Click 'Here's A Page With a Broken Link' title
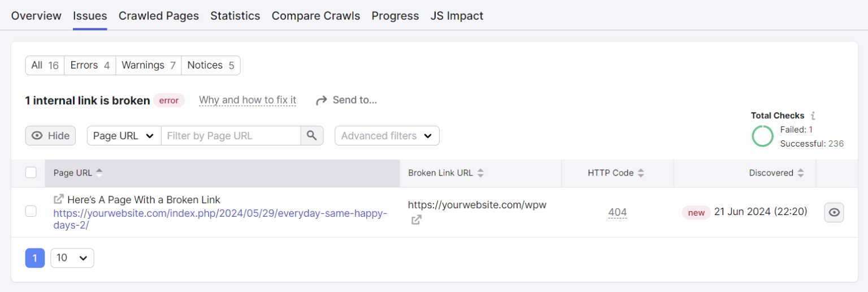The image size is (868, 292). 144,200
